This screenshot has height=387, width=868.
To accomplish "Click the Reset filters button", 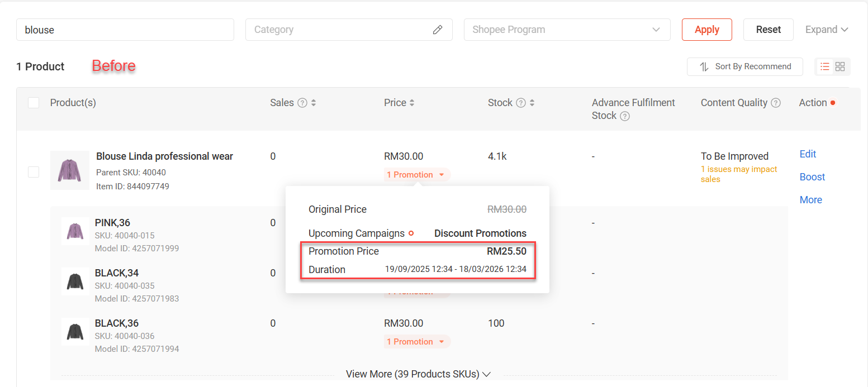I will (768, 30).
